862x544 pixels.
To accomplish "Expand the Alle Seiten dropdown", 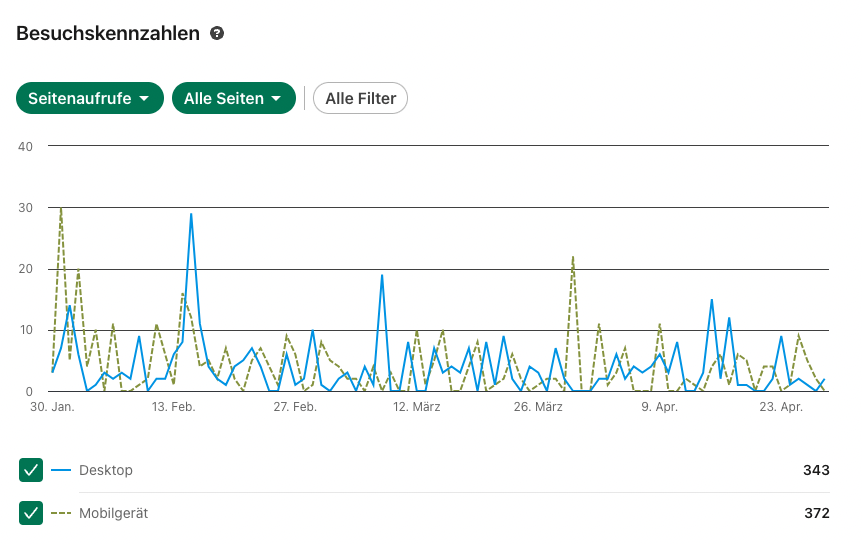I will (x=233, y=98).
